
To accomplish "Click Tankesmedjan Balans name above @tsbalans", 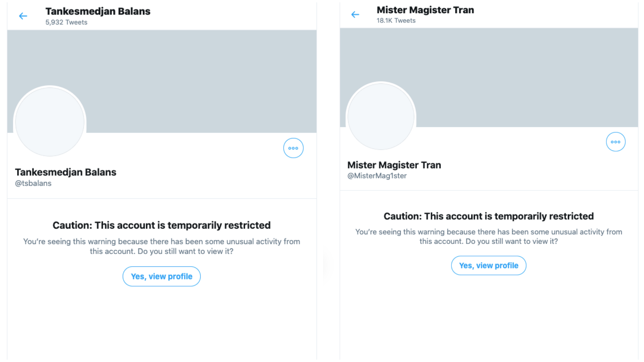I will click(x=66, y=172).
